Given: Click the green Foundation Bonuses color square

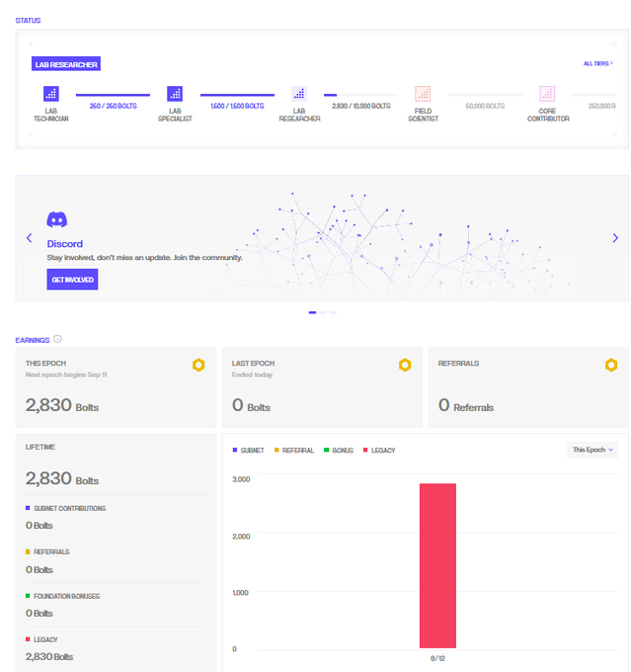Looking at the screenshot, I should [28, 596].
